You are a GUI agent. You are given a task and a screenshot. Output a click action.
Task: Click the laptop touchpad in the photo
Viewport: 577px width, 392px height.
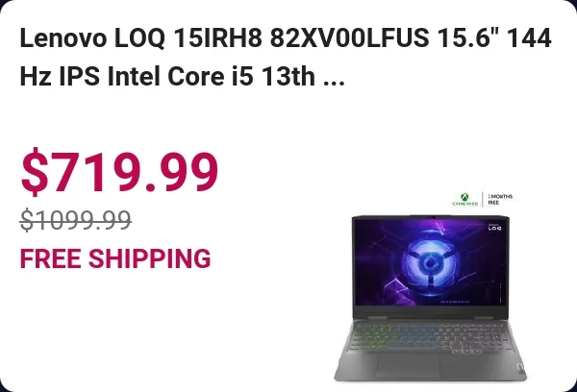[x=408, y=365]
